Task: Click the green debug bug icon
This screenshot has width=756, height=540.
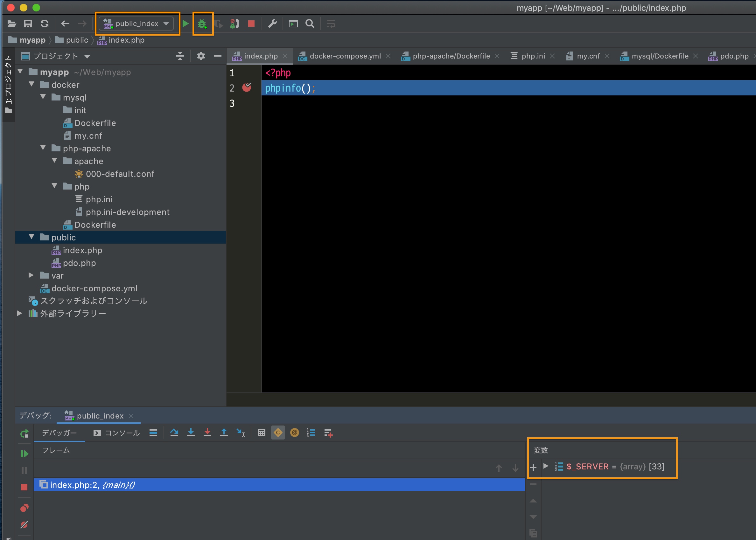Action: point(202,24)
